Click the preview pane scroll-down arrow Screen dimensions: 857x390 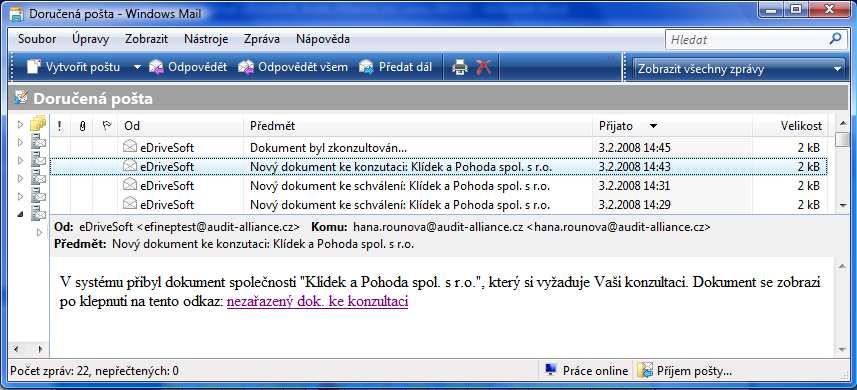pyautogui.click(x=842, y=350)
